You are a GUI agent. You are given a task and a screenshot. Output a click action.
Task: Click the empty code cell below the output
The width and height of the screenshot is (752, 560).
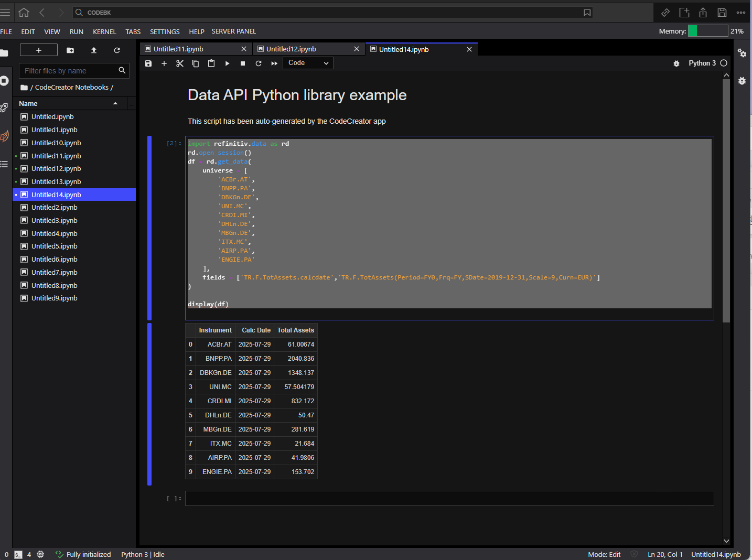449,498
